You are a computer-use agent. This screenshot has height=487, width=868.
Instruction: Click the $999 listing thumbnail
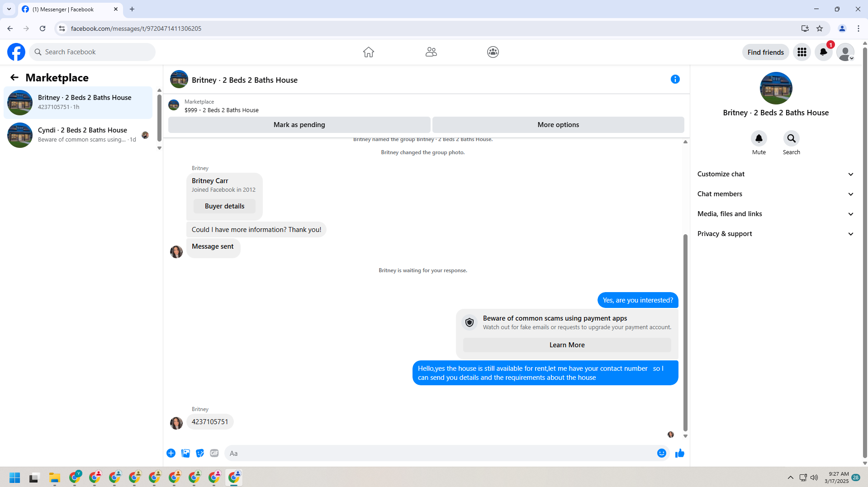174,105
